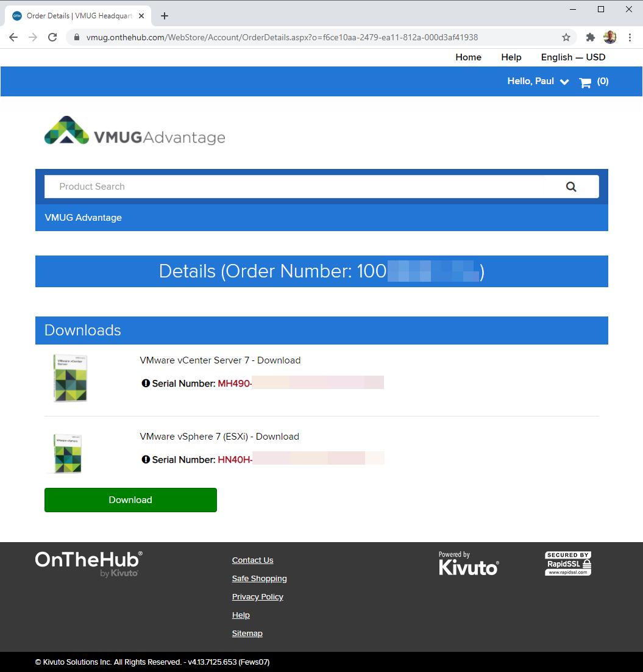Click the Powered by Kivuto logo
The height and width of the screenshot is (672, 643).
(x=469, y=563)
